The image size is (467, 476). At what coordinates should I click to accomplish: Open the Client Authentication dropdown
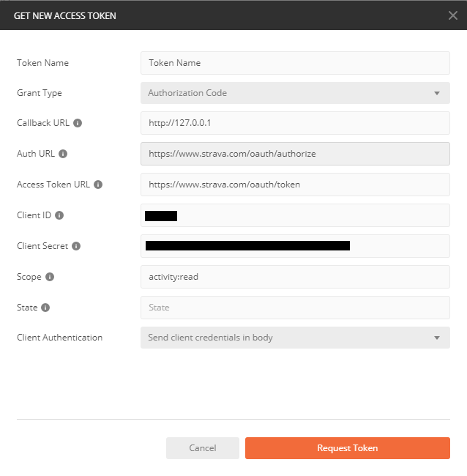[295, 338]
